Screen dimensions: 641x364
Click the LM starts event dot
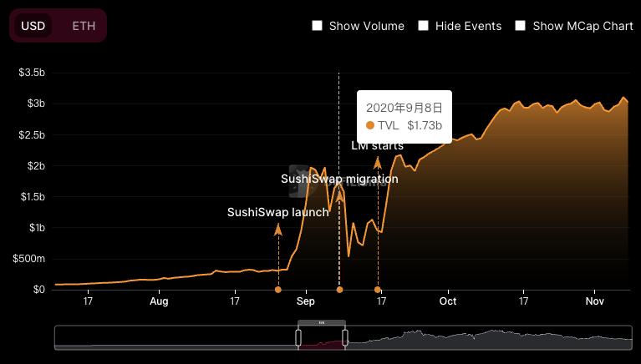tap(378, 290)
